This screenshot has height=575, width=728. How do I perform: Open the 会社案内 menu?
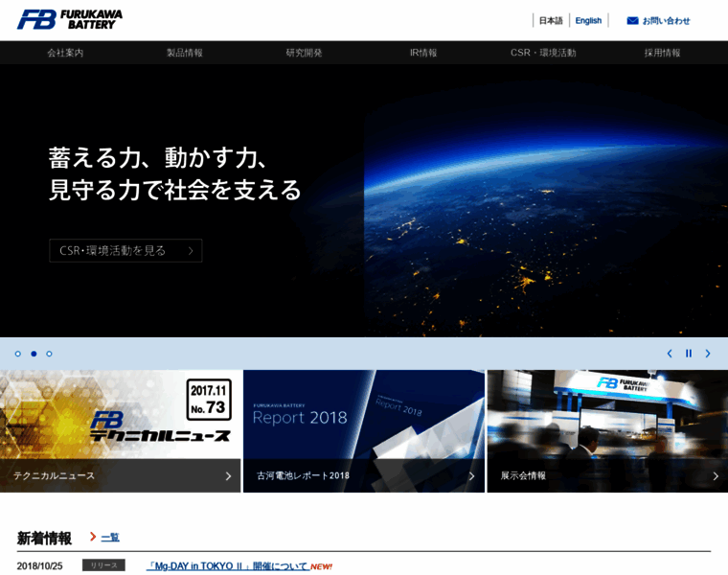click(65, 53)
